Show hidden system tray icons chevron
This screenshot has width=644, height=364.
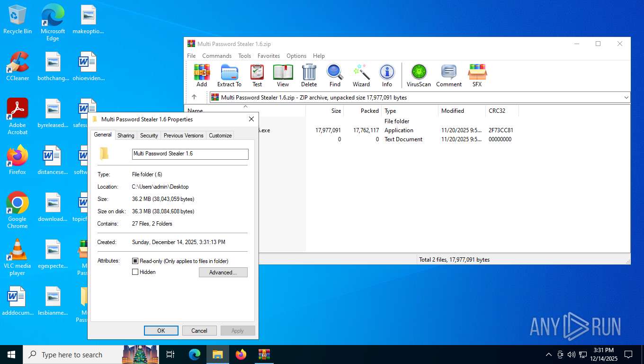[549, 355]
